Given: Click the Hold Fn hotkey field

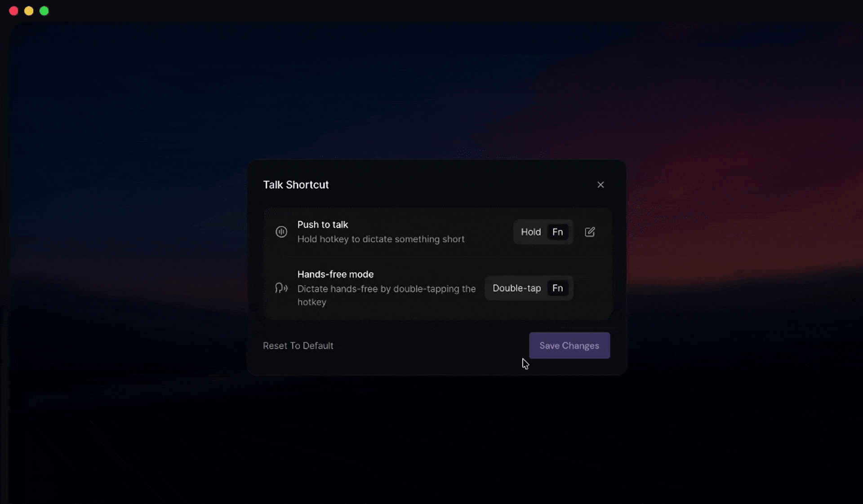Looking at the screenshot, I should [x=543, y=232].
